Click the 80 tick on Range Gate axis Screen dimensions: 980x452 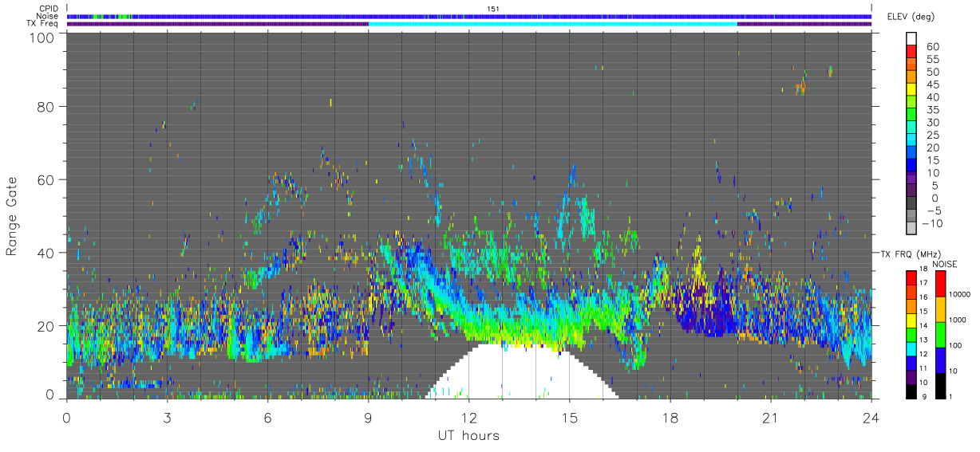click(x=45, y=106)
